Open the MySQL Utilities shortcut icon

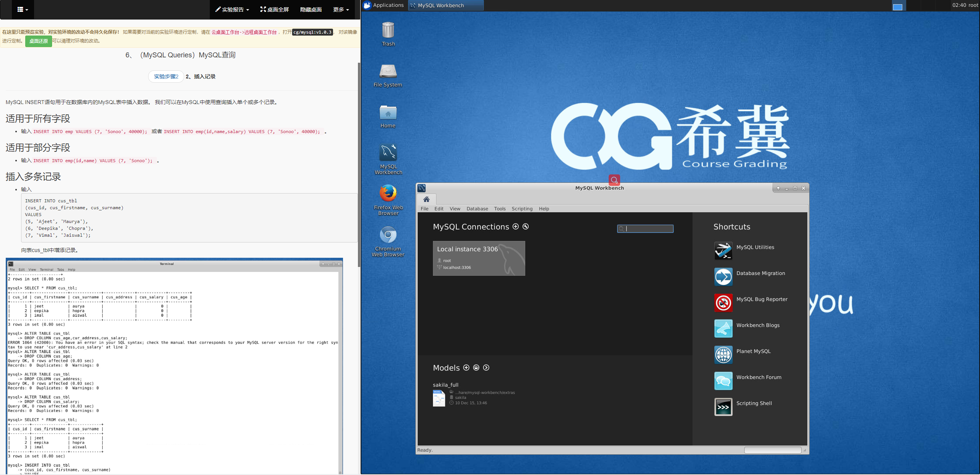pyautogui.click(x=723, y=251)
